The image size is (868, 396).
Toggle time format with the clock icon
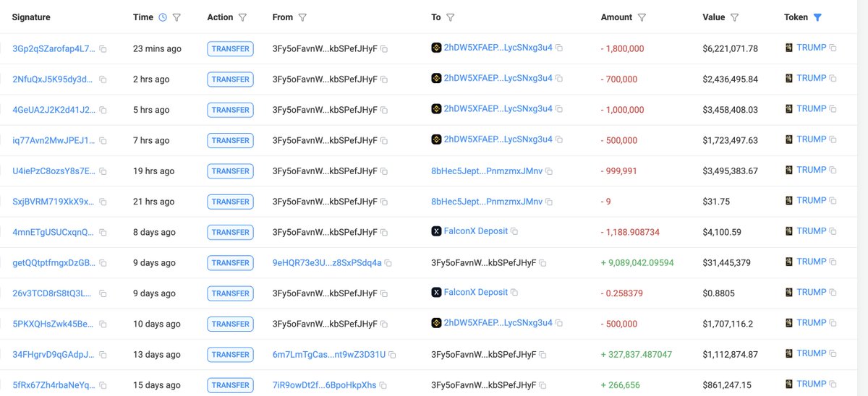162,17
